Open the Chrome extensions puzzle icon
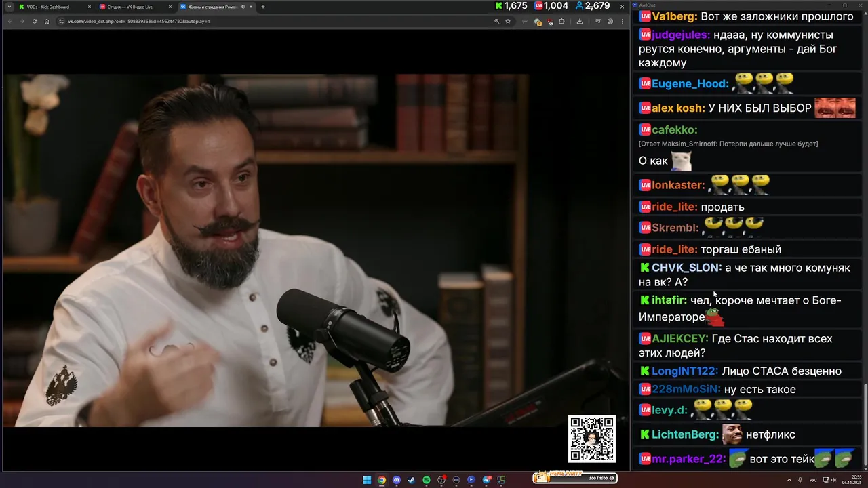 point(561,21)
